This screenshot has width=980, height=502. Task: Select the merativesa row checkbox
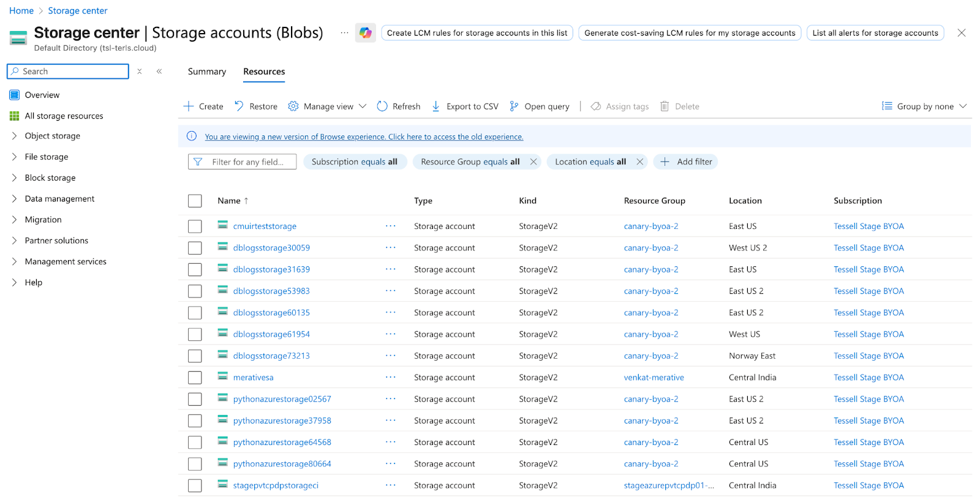click(195, 378)
